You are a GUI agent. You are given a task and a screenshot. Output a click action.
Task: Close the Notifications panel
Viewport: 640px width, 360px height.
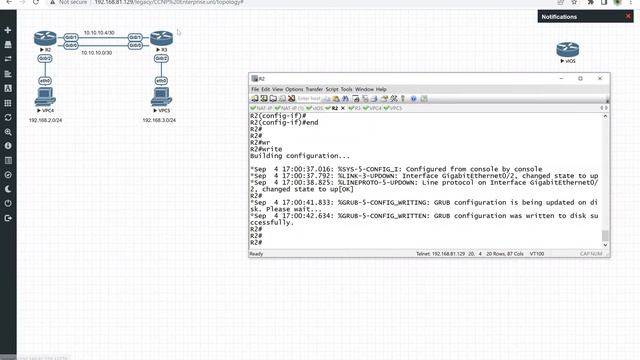tap(628, 16)
